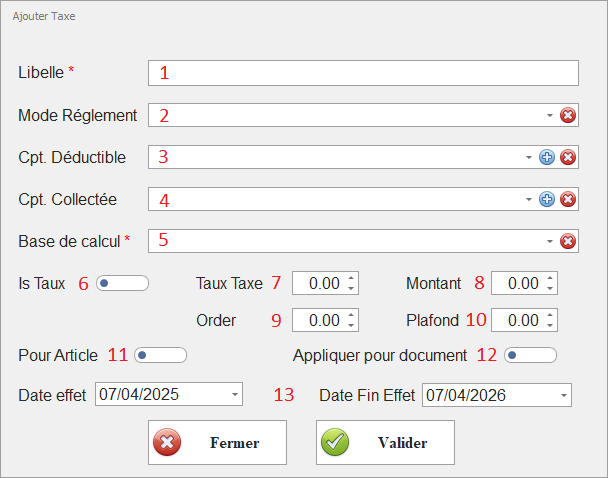The width and height of the screenshot is (608, 478).
Task: Toggle the Appliquer pour document switch
Action: coord(530,355)
